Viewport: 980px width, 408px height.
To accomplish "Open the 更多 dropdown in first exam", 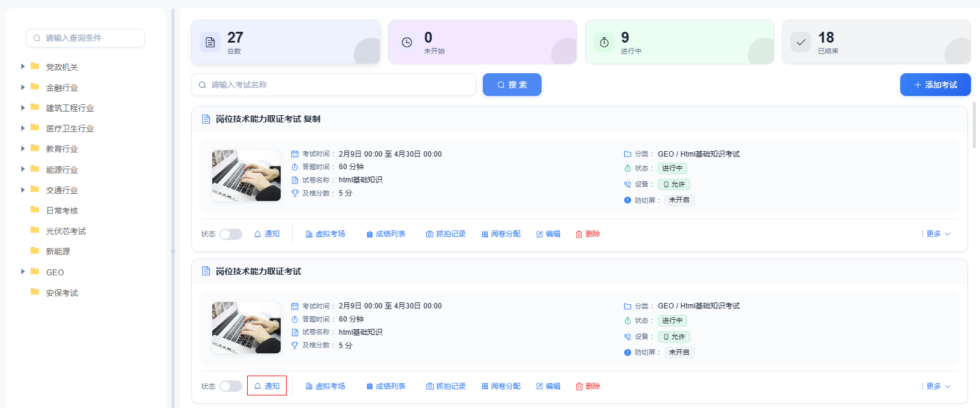I will (936, 234).
